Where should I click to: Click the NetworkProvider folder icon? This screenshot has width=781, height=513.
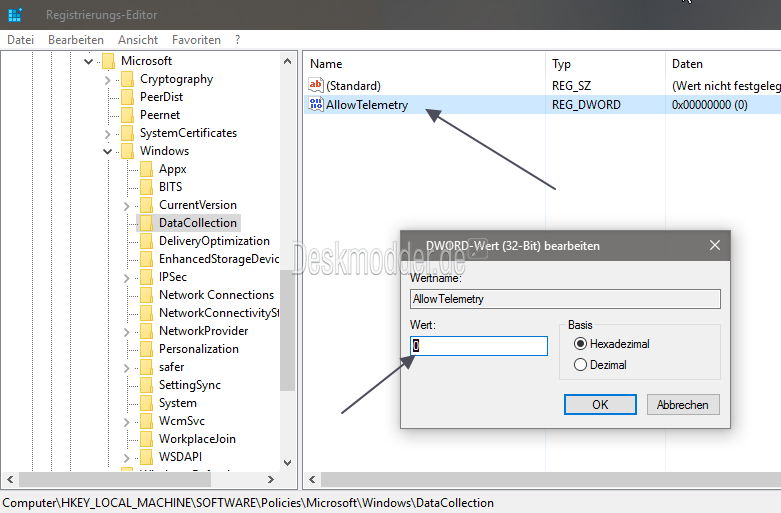pyautogui.click(x=146, y=331)
